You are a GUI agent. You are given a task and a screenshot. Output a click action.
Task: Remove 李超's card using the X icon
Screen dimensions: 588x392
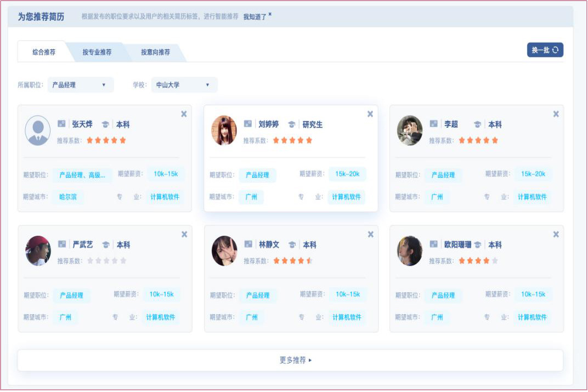click(556, 114)
